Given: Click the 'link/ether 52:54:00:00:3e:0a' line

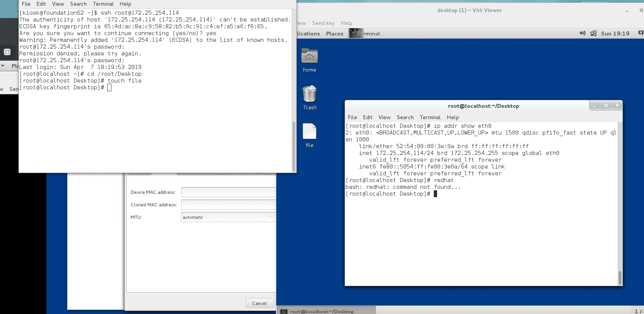Looking at the screenshot, I should coord(444,146).
